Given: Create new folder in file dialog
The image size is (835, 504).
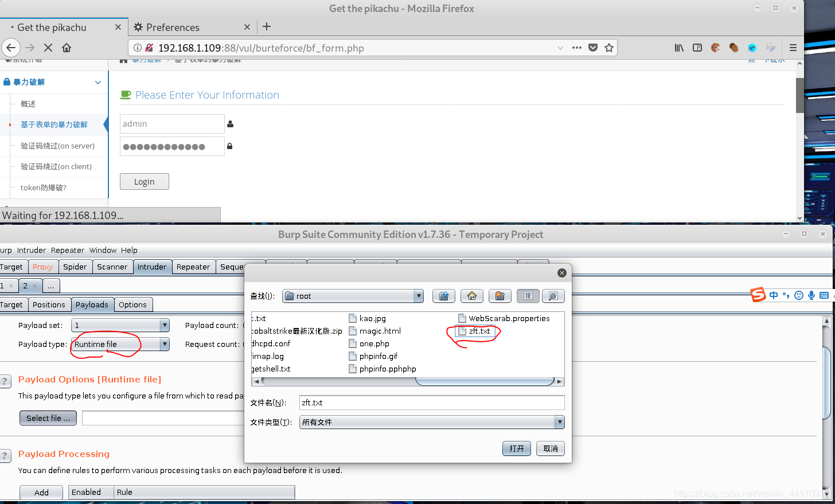Looking at the screenshot, I should (500, 296).
